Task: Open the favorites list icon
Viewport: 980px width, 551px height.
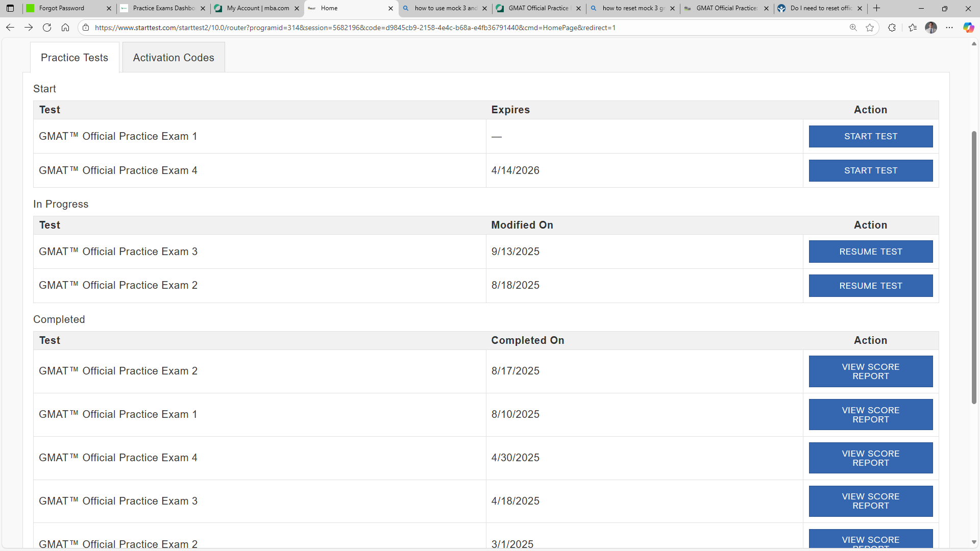Action: click(x=913, y=28)
